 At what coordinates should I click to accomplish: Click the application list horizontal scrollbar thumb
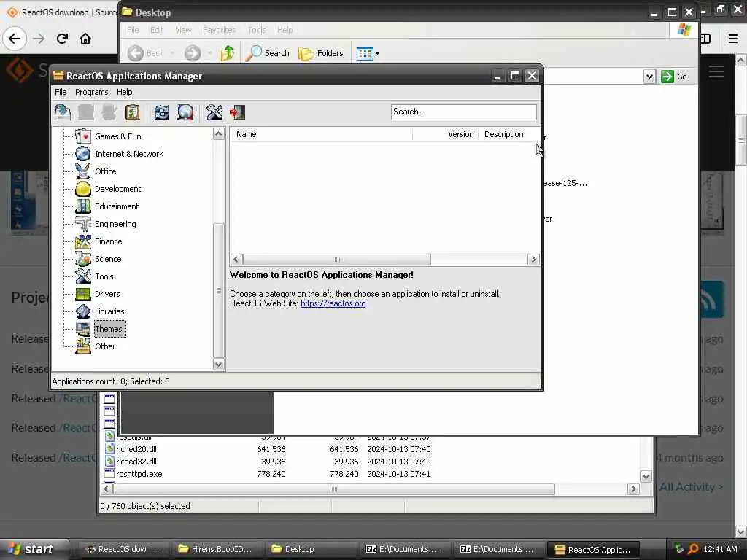click(337, 260)
